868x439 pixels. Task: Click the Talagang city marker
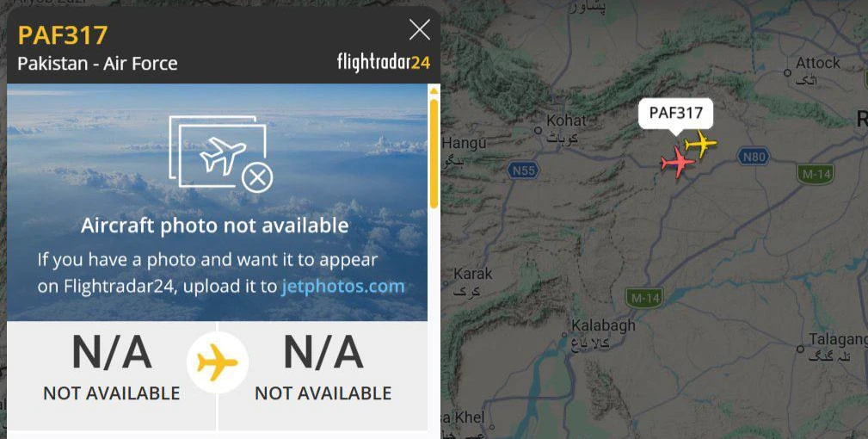pyautogui.click(x=800, y=349)
